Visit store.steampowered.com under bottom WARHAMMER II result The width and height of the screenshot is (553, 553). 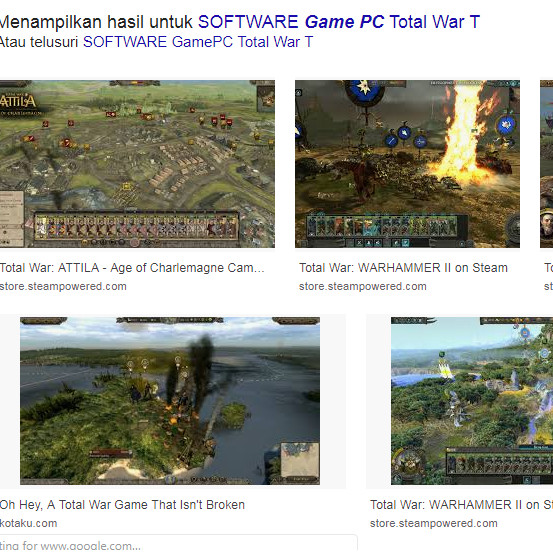coord(434,523)
